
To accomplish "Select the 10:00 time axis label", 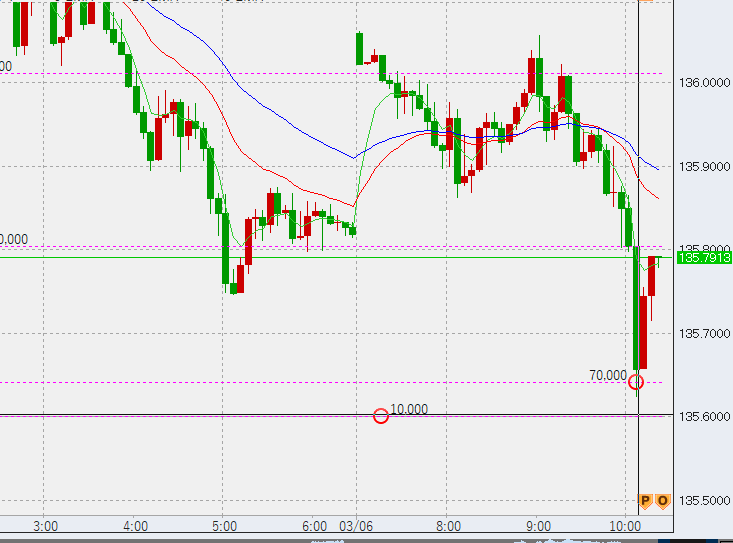I will coord(625,526).
